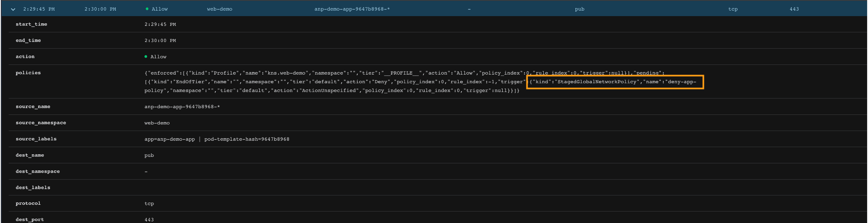
Task: Click the pub destination in the header row
Action: tap(580, 9)
